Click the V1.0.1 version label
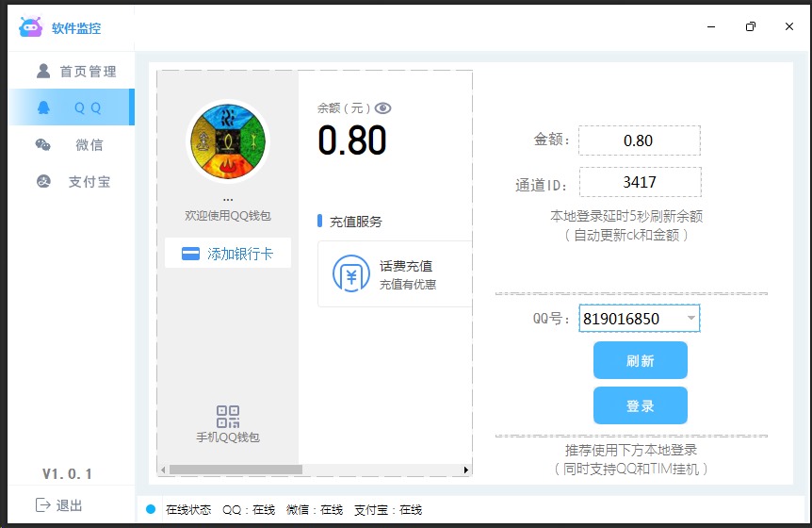Image resolution: width=812 pixels, height=528 pixels. point(67,473)
